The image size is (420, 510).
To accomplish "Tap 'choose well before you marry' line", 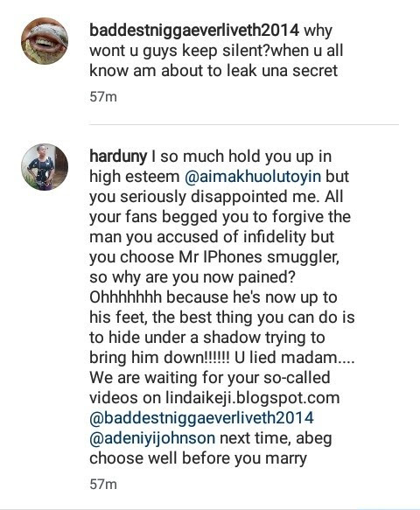I will pyautogui.click(x=198, y=458).
